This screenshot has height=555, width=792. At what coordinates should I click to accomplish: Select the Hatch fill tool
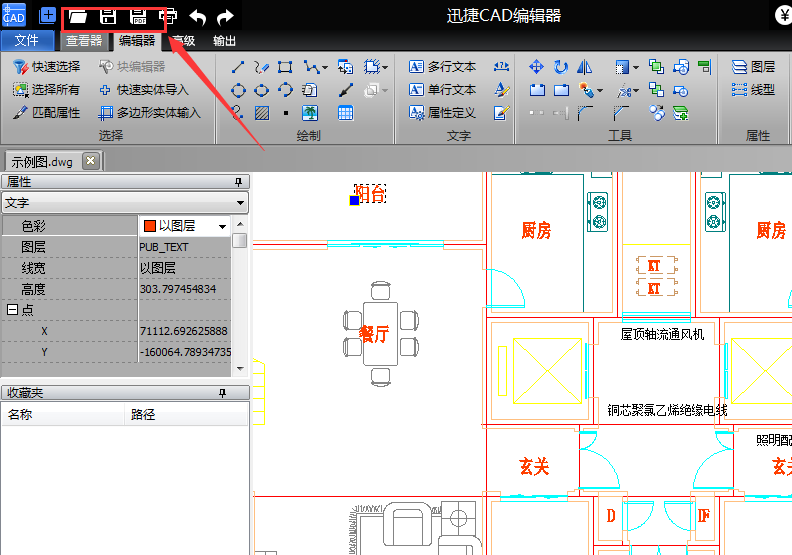tap(262, 113)
